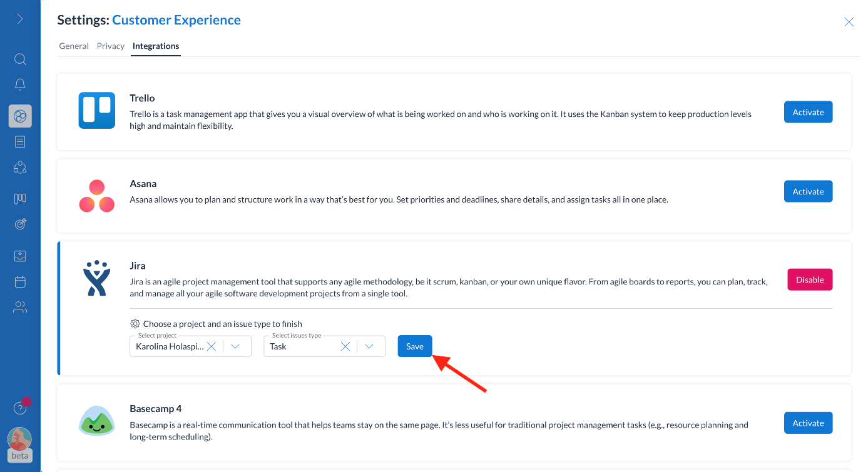This screenshot has width=868, height=472.
Task: Clear the selected Jira project
Action: [212, 346]
